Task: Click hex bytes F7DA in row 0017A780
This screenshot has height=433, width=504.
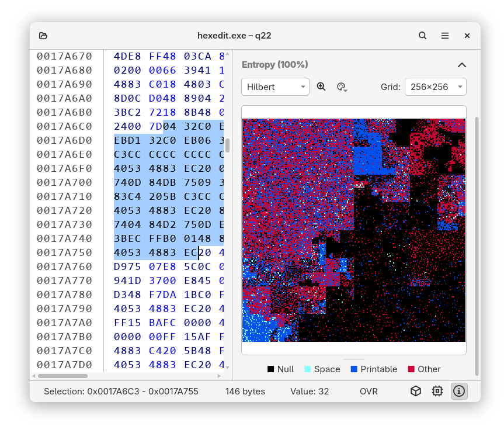Action: point(162,295)
